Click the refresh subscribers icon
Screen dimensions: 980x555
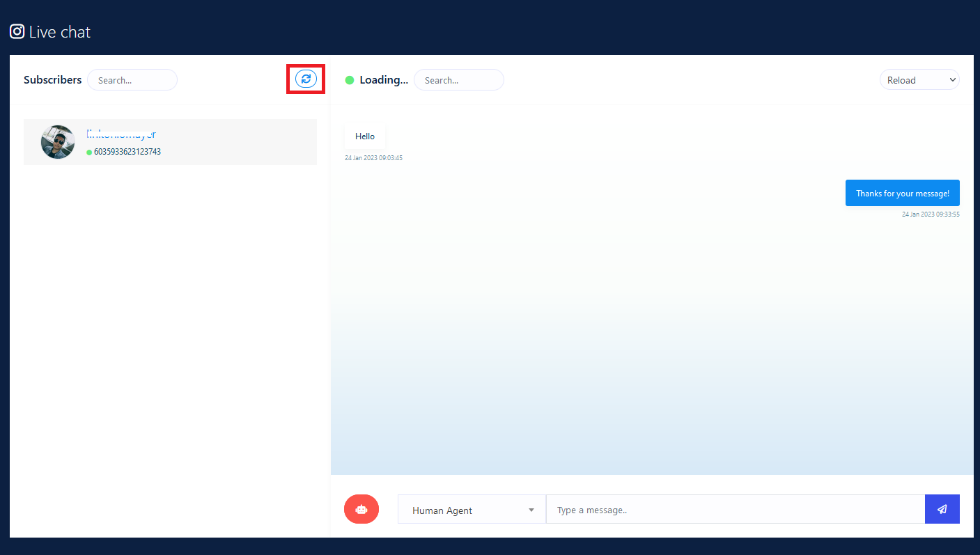click(306, 79)
